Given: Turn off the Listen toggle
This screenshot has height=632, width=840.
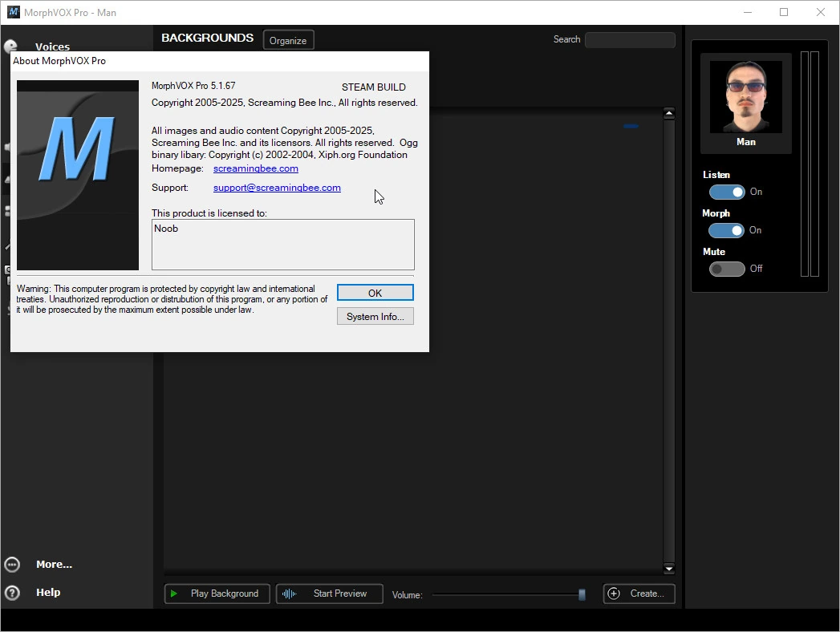Looking at the screenshot, I should [727, 192].
